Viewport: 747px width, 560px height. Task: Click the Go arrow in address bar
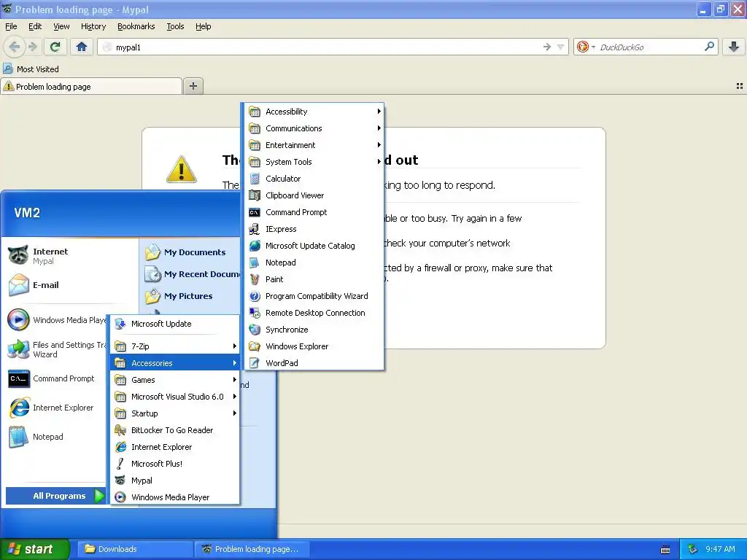tap(547, 47)
